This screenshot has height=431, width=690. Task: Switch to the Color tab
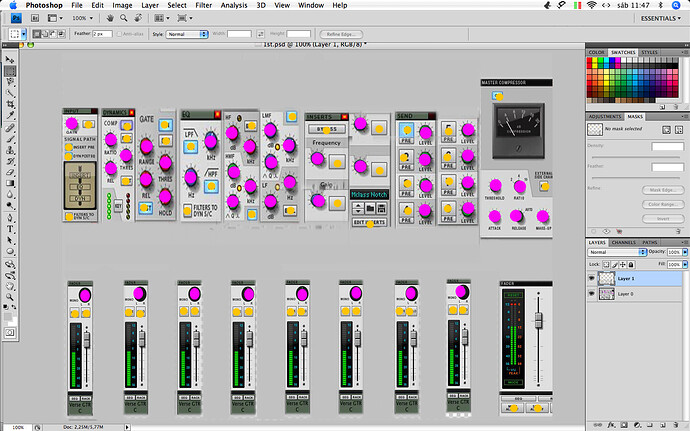click(x=597, y=52)
